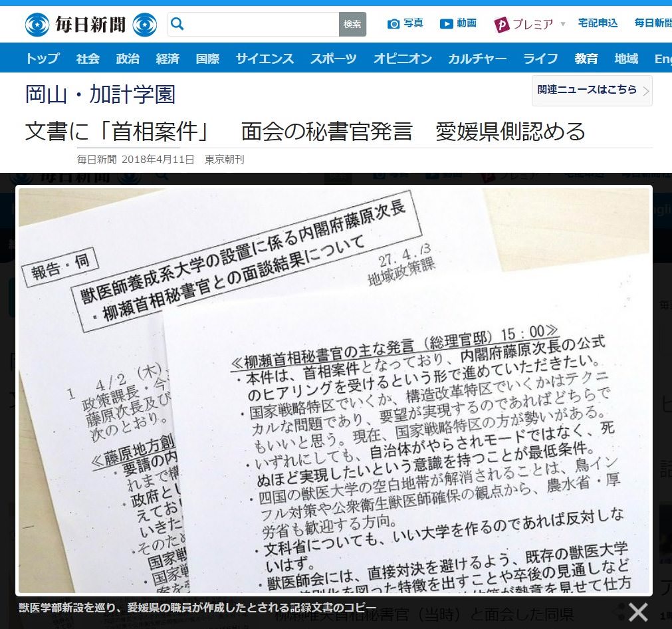Open the プレミア link
Image resolution: width=672 pixels, height=629 pixels.
(x=532, y=24)
